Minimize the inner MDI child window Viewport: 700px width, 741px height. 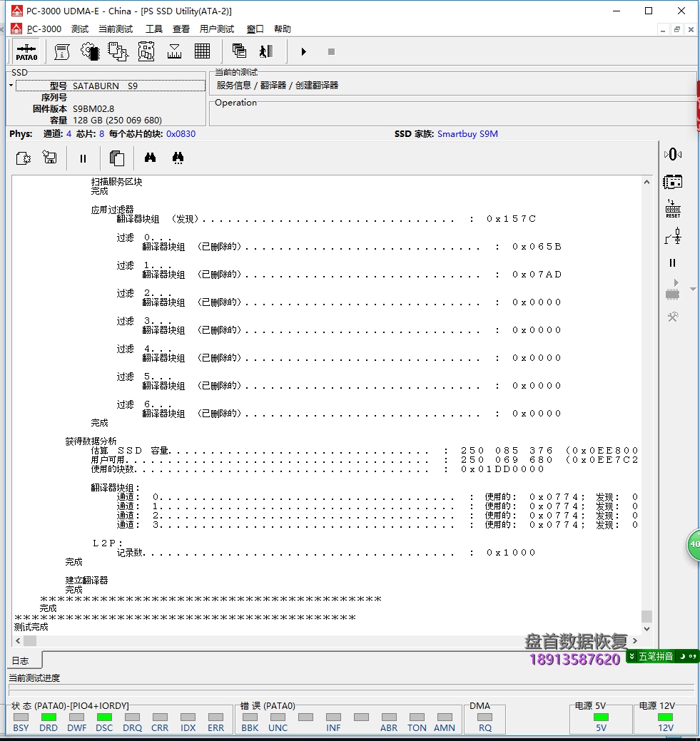663,29
